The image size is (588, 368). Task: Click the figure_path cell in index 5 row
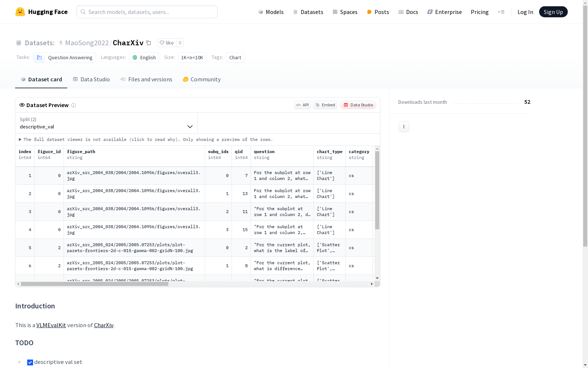click(x=135, y=248)
